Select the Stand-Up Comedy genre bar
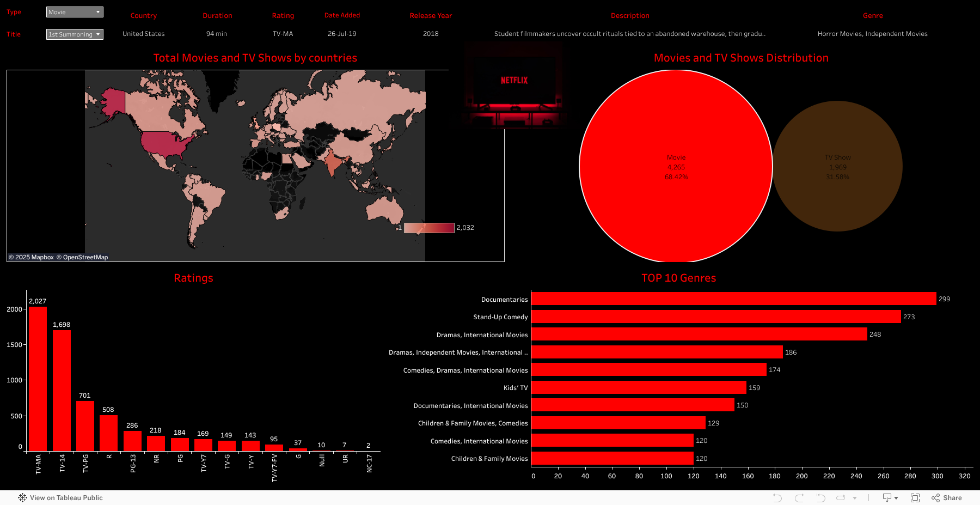980x505 pixels. pyautogui.click(x=716, y=317)
